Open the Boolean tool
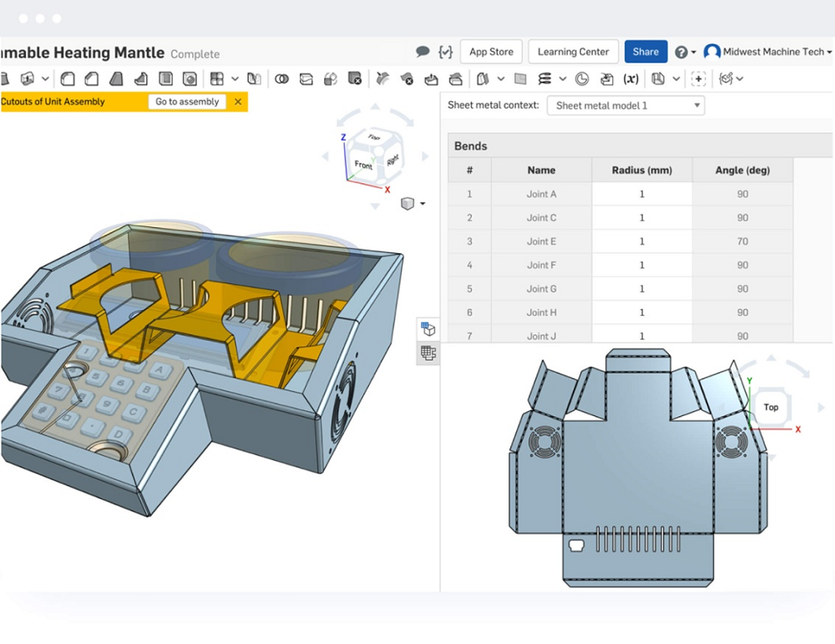835x644 pixels. 282,78
